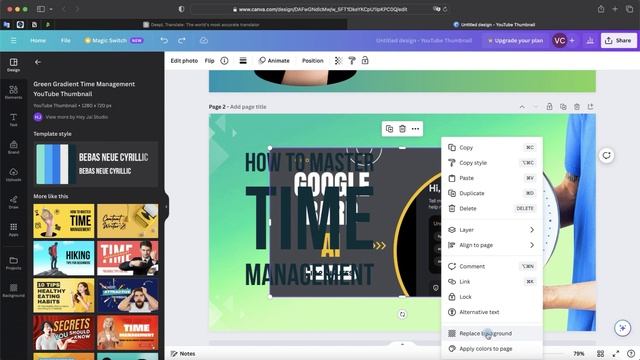Screen dimensions: 640x360
Task: Collapse the side panel handle
Action: tap(166, 207)
